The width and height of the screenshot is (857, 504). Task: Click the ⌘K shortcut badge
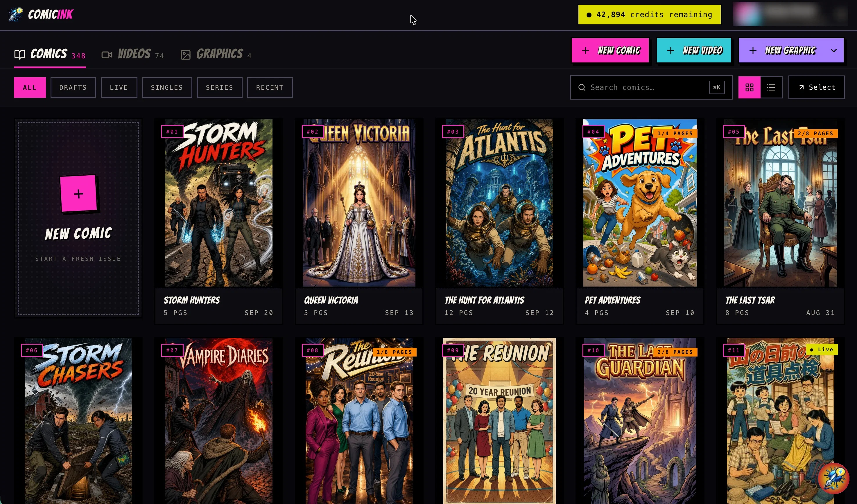(717, 87)
